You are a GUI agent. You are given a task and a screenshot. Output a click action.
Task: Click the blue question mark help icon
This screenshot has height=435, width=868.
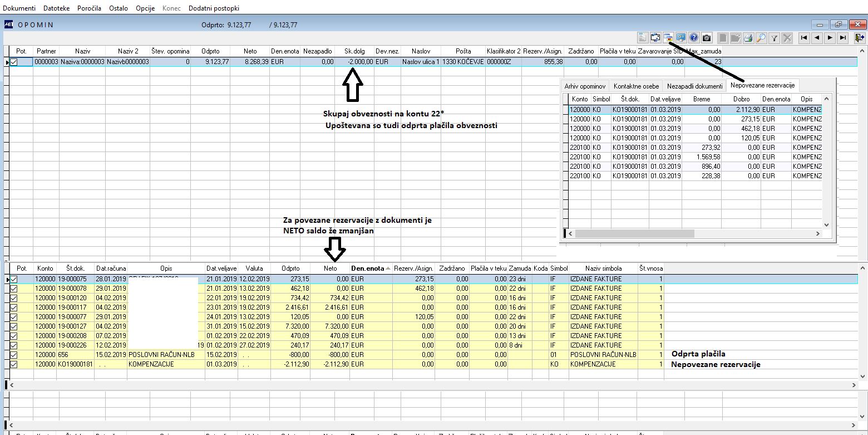(694, 37)
